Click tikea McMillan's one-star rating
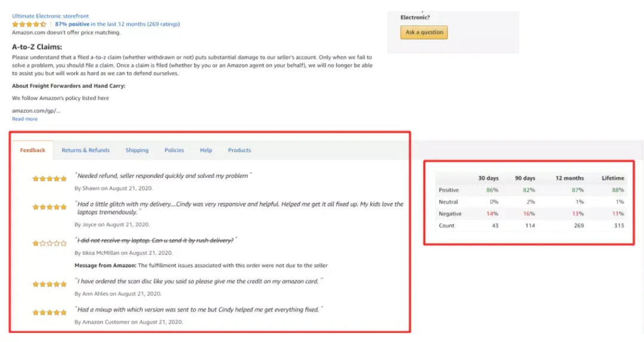Viewport: 644px width, 342px height. [x=49, y=244]
